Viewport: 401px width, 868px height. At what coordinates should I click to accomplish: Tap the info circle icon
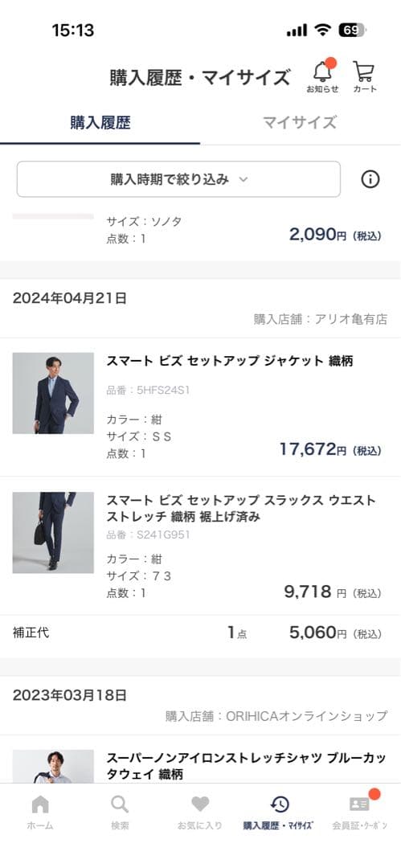click(370, 178)
